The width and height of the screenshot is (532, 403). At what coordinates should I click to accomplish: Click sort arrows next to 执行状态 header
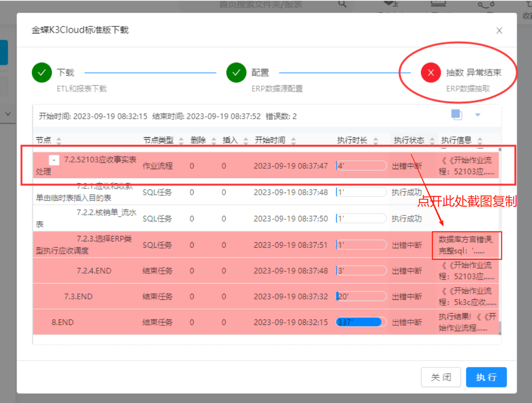(432, 141)
